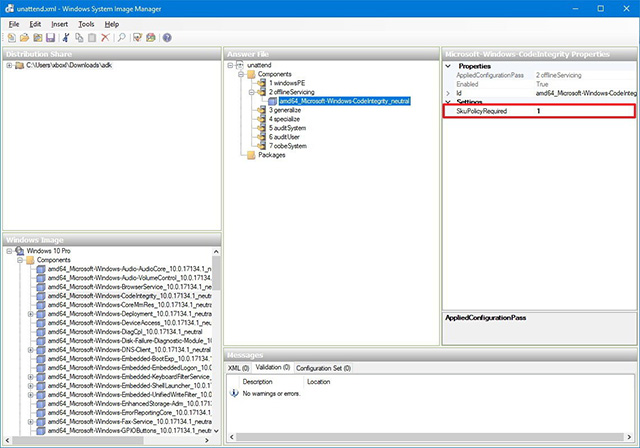This screenshot has width=640, height=448.
Task: Select Microsoft-Windows-BrowserService component
Action: pyautogui.click(x=129, y=287)
